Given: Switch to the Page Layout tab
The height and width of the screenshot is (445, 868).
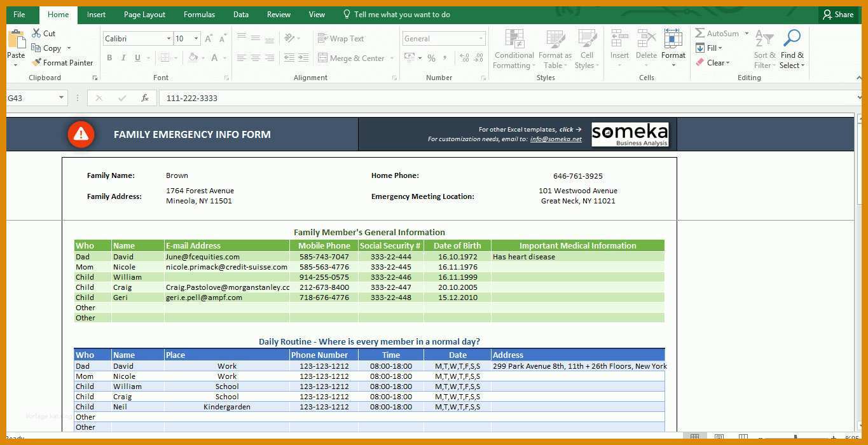Looking at the screenshot, I should (x=144, y=14).
